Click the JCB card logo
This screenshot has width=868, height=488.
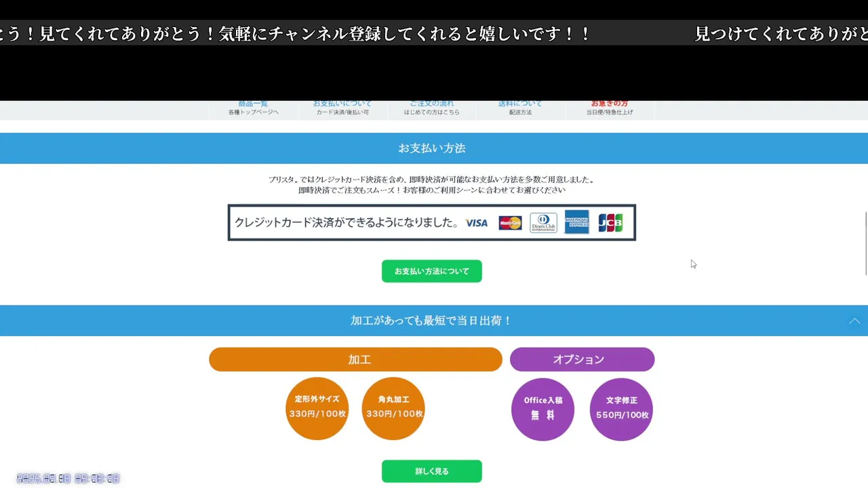tap(610, 223)
